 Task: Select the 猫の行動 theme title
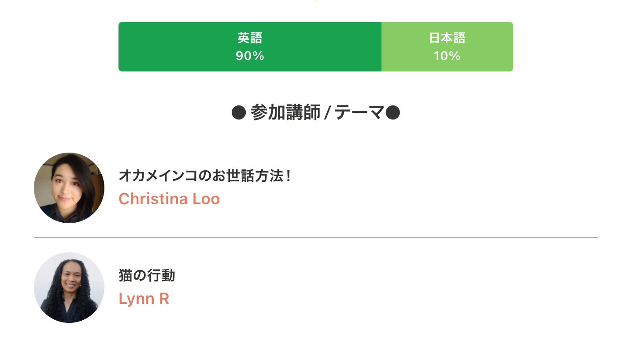147,276
